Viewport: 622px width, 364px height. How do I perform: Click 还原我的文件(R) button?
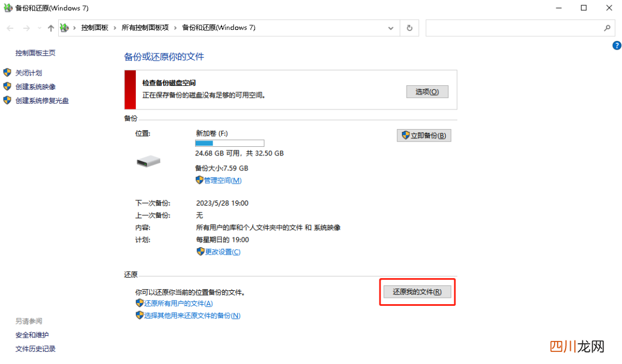[417, 292]
